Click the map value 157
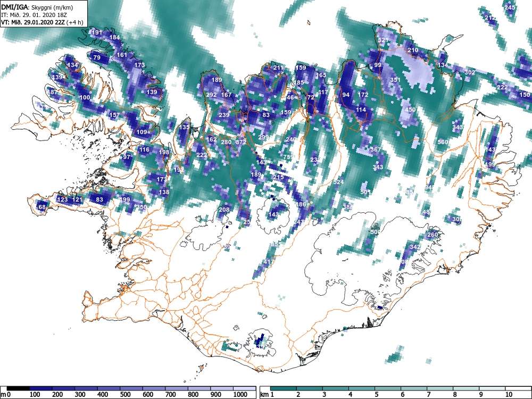The width and height of the screenshot is (532, 399). [114, 115]
